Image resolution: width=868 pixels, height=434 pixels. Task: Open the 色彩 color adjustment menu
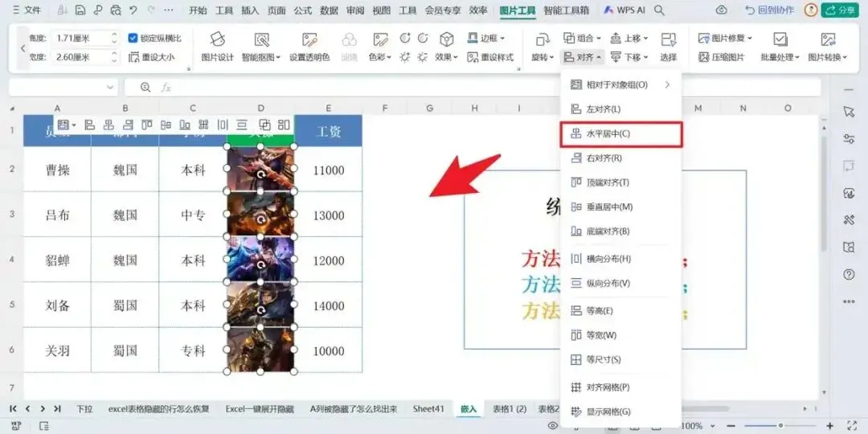coord(380,47)
